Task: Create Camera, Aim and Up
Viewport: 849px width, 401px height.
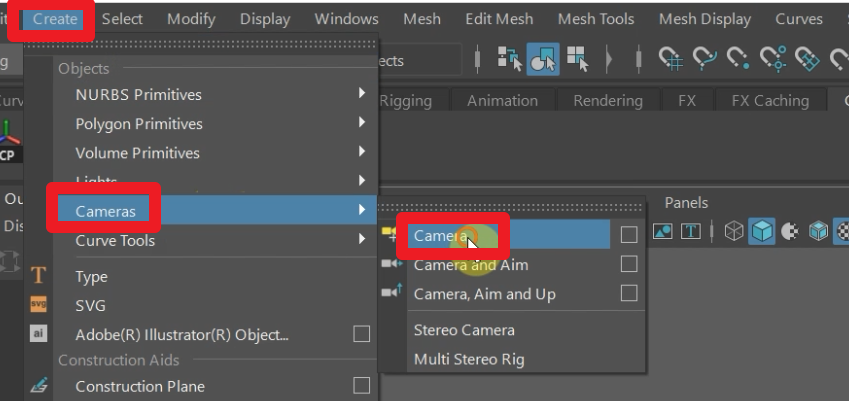Action: (484, 294)
